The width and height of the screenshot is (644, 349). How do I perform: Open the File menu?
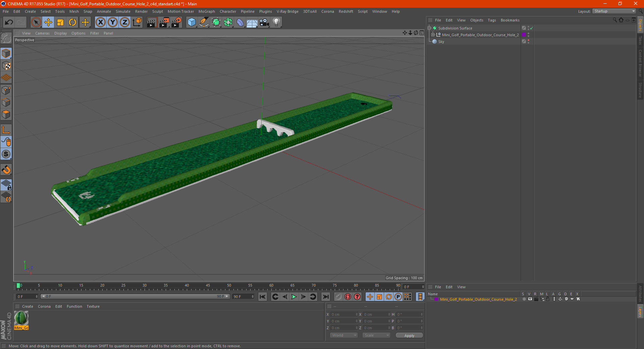[x=6, y=11]
